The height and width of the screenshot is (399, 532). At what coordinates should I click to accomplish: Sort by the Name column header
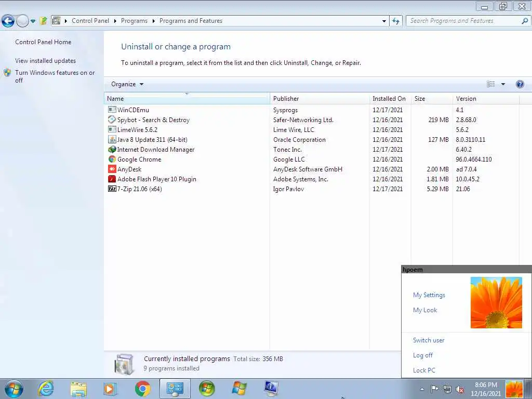tap(187, 98)
